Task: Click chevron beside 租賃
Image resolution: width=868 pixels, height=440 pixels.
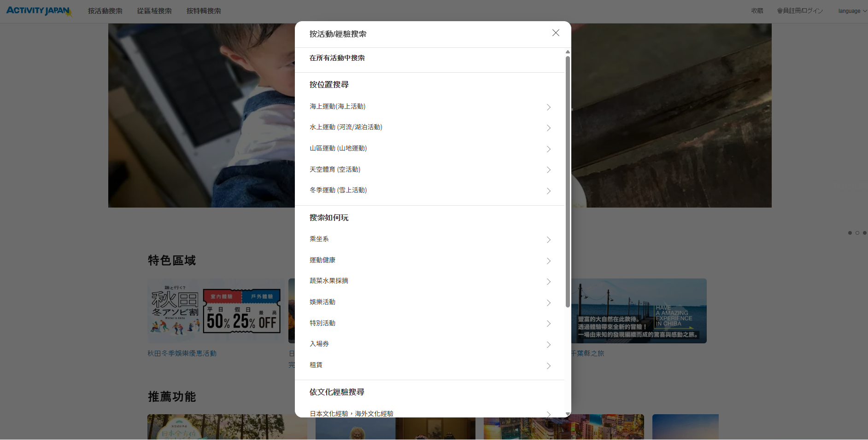Action: [549, 366]
